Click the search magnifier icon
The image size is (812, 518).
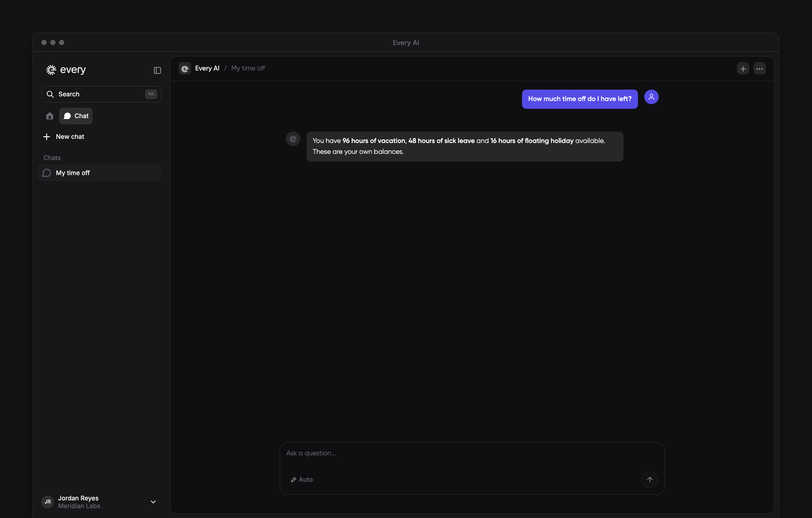pyautogui.click(x=50, y=94)
